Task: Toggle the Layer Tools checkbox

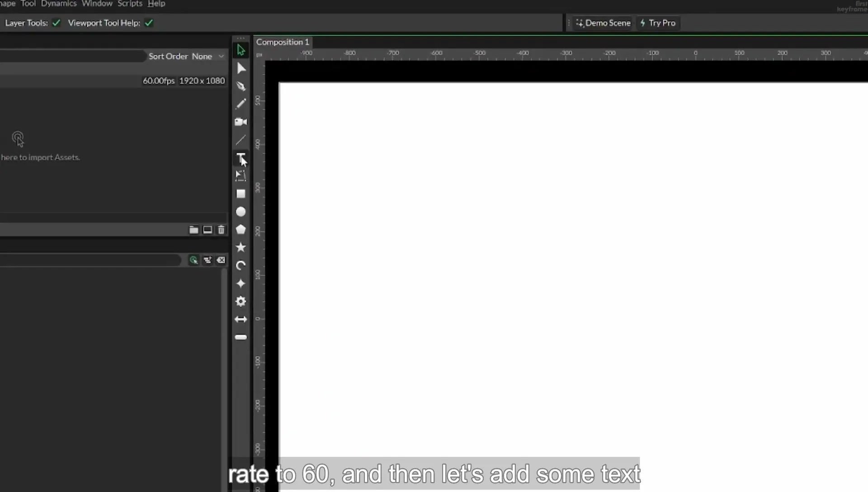Action: (x=56, y=23)
